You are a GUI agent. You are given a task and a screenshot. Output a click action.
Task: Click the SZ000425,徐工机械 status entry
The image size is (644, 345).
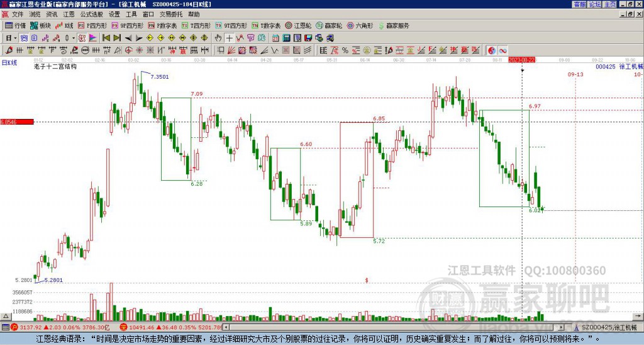pyautogui.click(x=609, y=327)
